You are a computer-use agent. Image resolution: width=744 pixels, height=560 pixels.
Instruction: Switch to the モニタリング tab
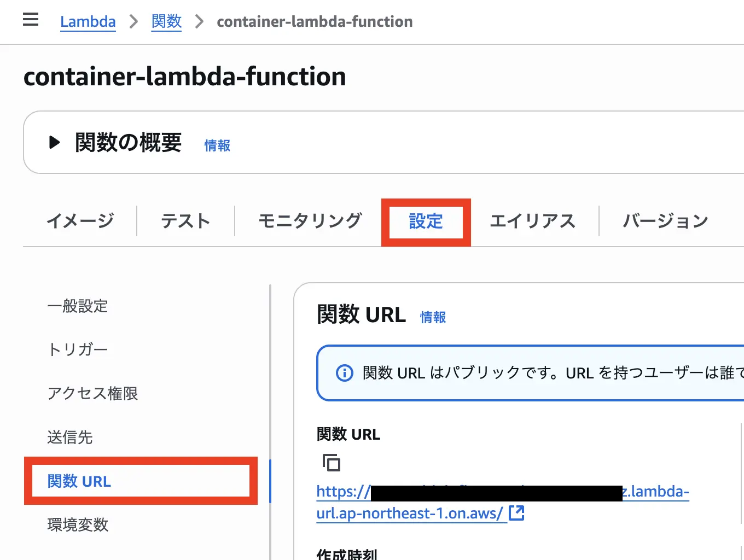[310, 221]
